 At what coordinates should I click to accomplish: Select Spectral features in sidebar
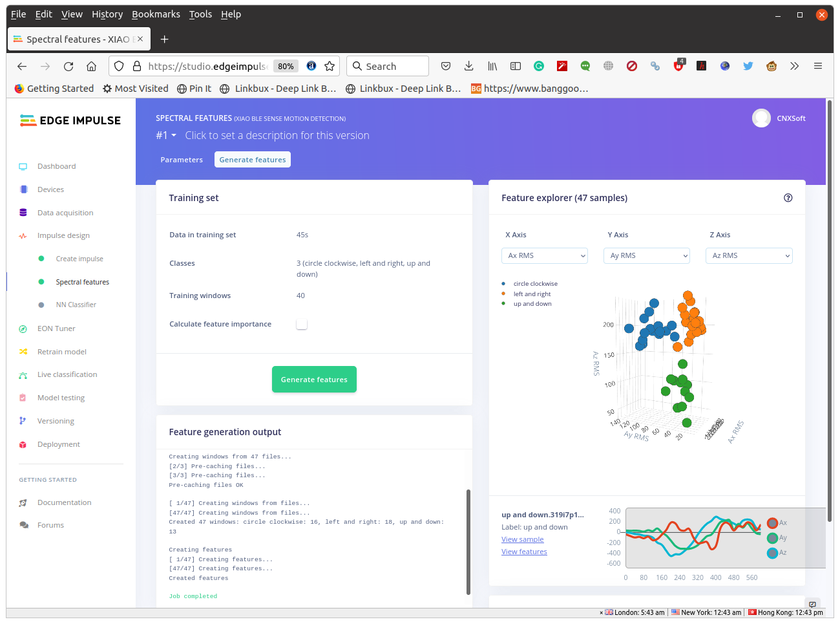[x=83, y=282]
